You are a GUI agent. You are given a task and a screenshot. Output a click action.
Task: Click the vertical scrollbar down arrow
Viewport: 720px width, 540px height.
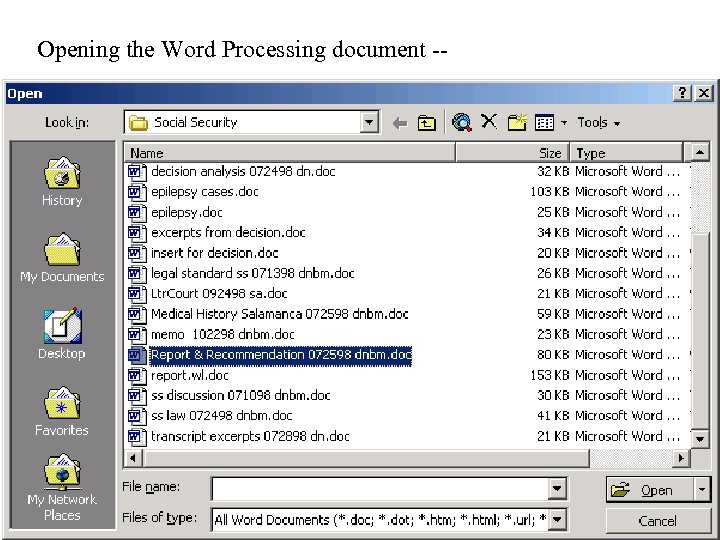tap(700, 439)
